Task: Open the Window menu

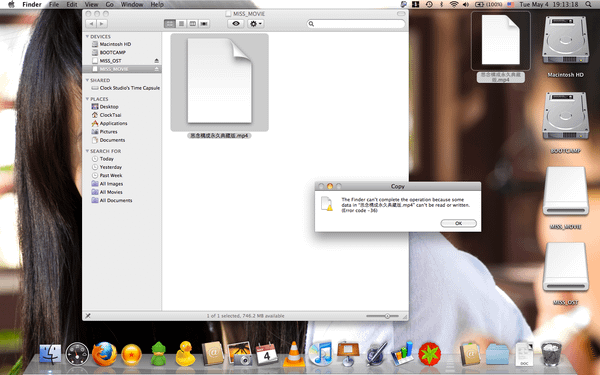Action: point(132,5)
